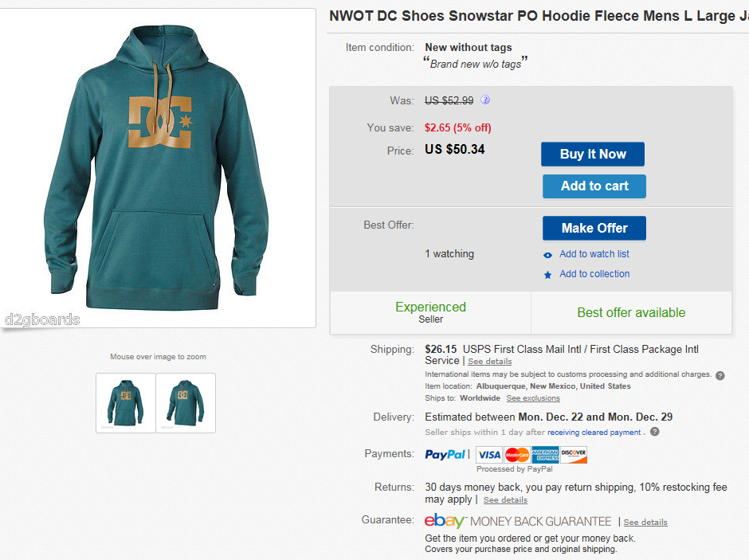This screenshot has height=560, width=749.
Task: Click the star icon for the collection
Action: click(548, 275)
